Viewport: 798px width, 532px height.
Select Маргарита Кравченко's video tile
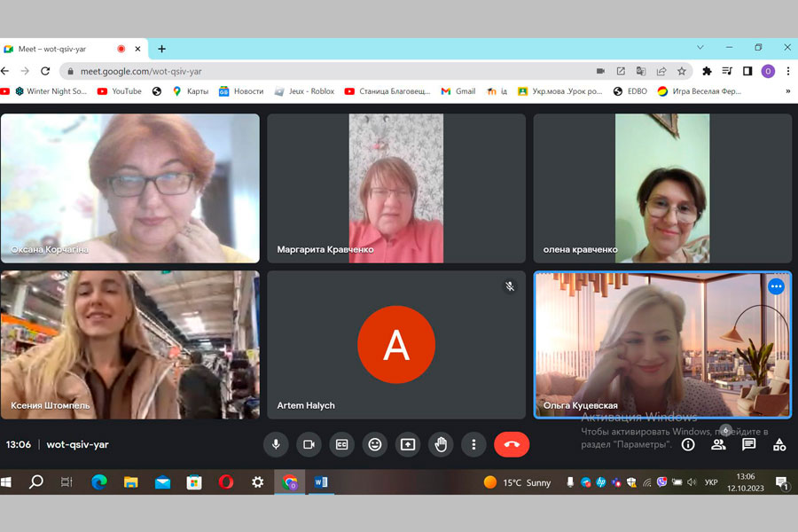(x=396, y=188)
